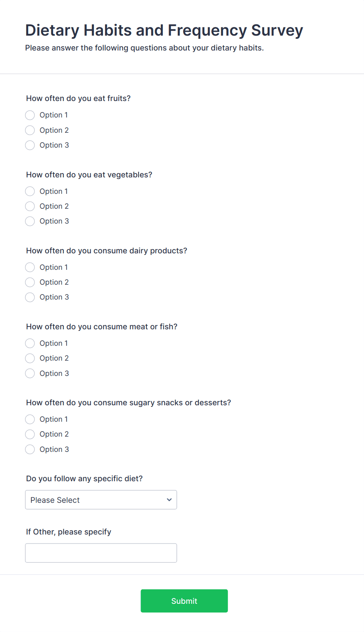Choose Option 2 for vegetables question
Viewport: 364px width, 632px height.
point(30,206)
